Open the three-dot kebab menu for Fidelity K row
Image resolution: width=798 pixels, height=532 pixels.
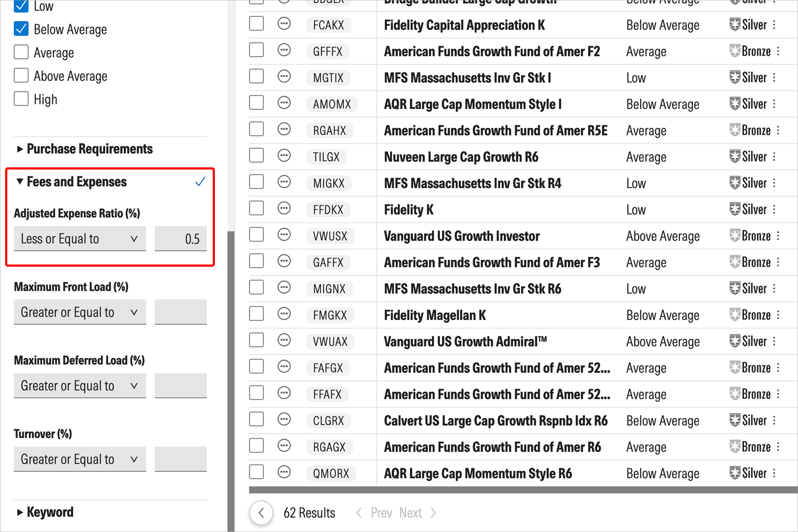[x=774, y=210]
